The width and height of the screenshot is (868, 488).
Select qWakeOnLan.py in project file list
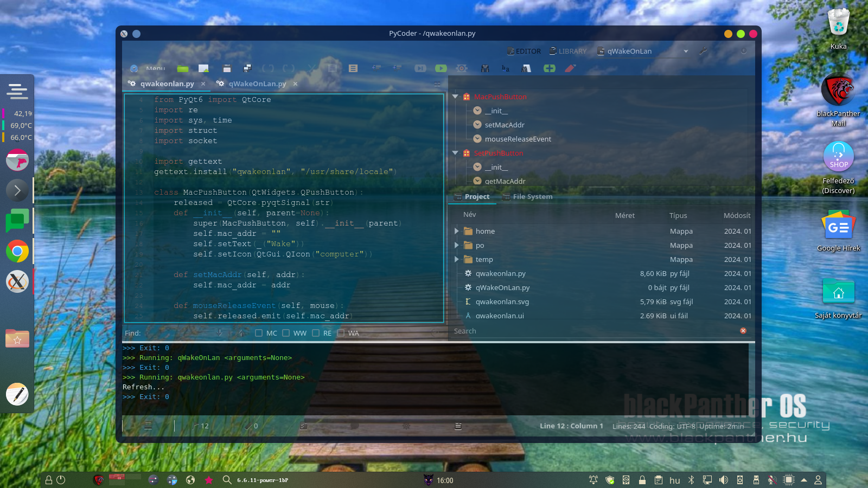click(502, 287)
